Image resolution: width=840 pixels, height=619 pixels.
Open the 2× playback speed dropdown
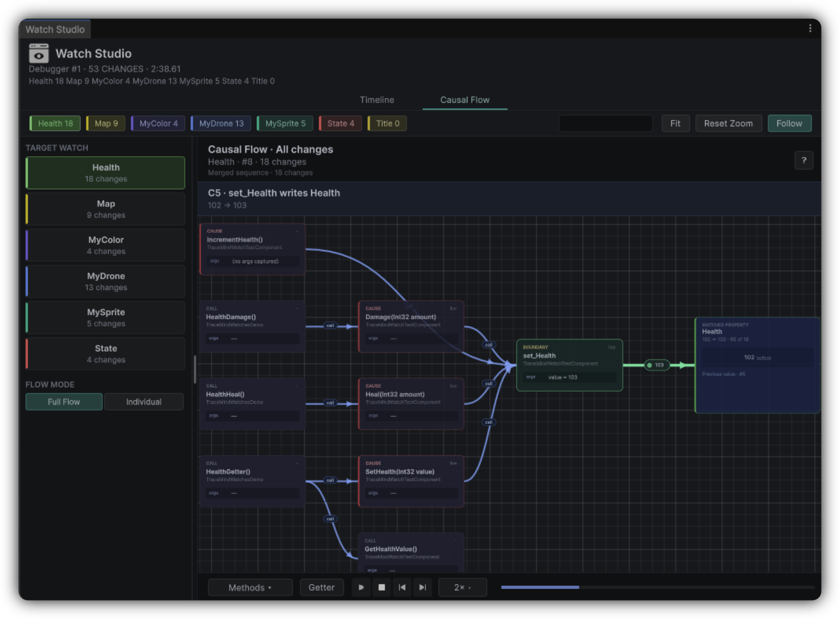tap(462, 587)
